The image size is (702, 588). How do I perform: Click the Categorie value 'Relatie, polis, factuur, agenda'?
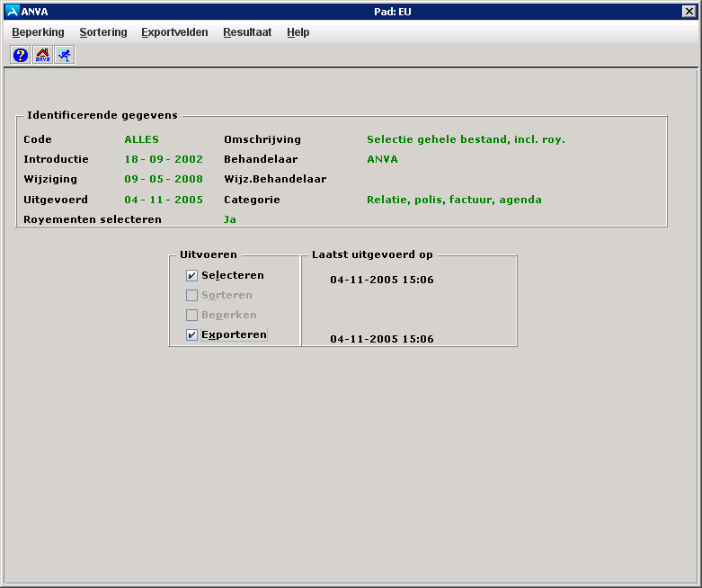pyautogui.click(x=454, y=200)
